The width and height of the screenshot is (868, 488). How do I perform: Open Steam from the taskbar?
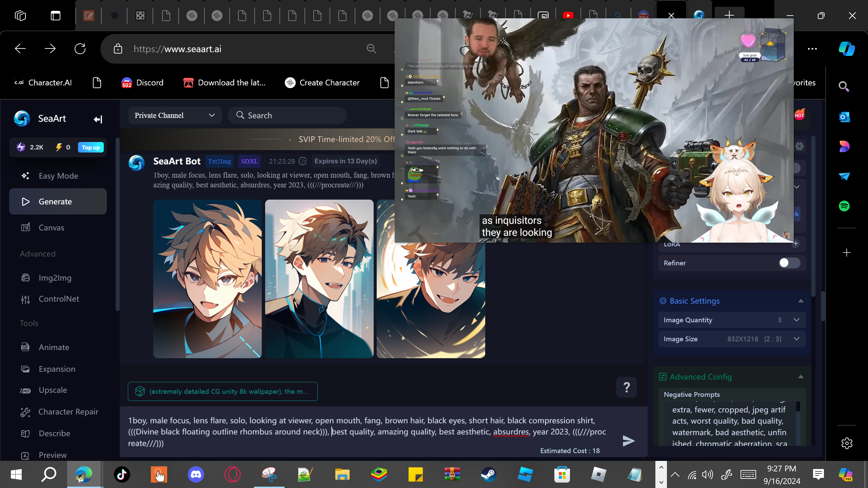coord(489,474)
